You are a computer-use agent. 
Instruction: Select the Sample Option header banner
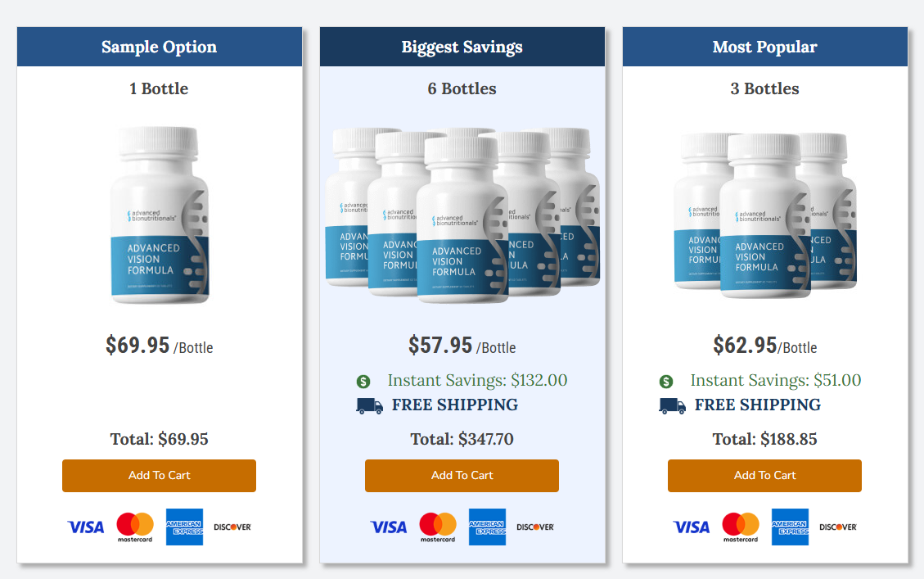(159, 46)
